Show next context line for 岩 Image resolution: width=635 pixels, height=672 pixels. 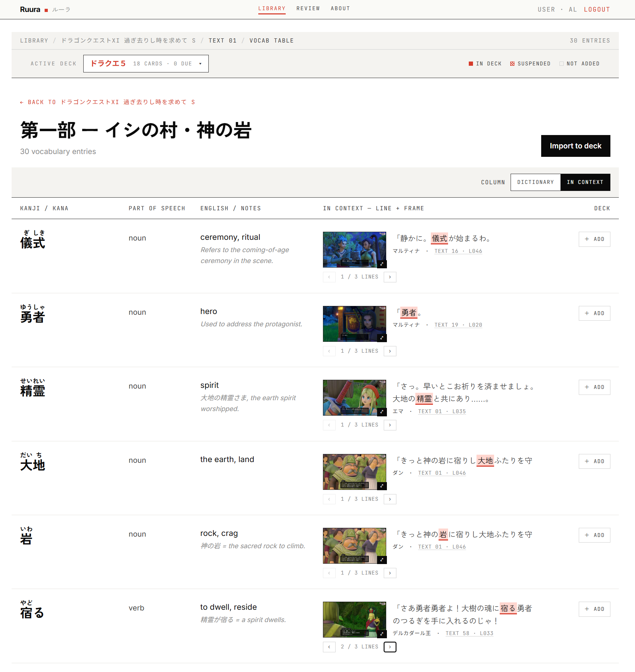click(x=390, y=573)
